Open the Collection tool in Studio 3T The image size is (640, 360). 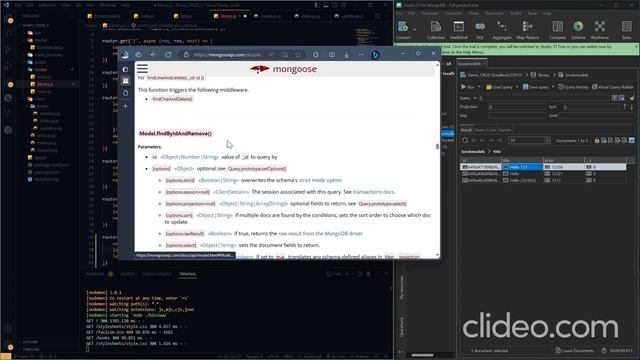point(436,30)
